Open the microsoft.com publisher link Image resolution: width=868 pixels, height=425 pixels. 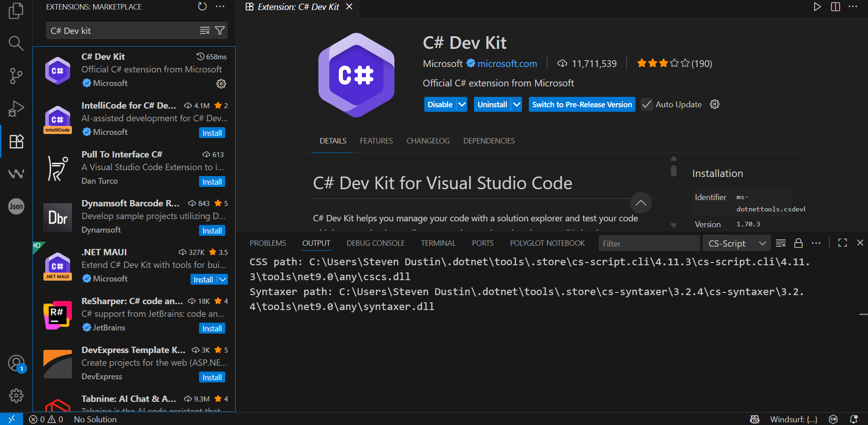507,64
